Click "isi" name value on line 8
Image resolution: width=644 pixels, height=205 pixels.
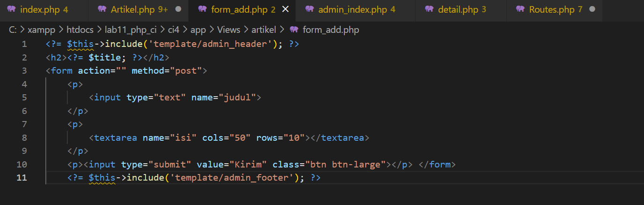click(183, 138)
